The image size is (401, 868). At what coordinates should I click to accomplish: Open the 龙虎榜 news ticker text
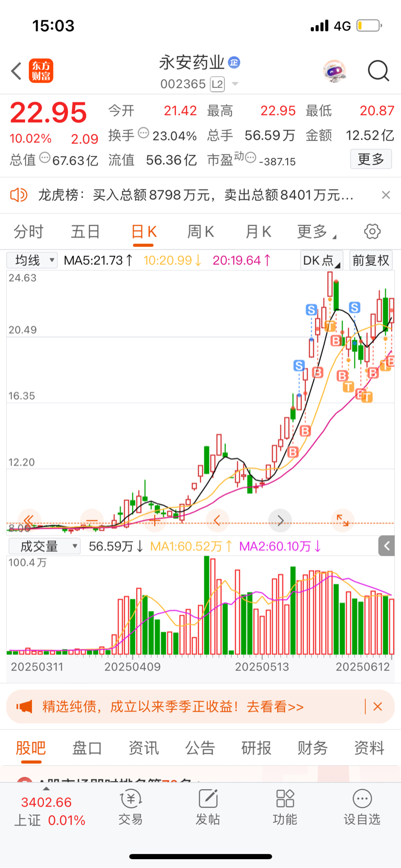(x=196, y=195)
